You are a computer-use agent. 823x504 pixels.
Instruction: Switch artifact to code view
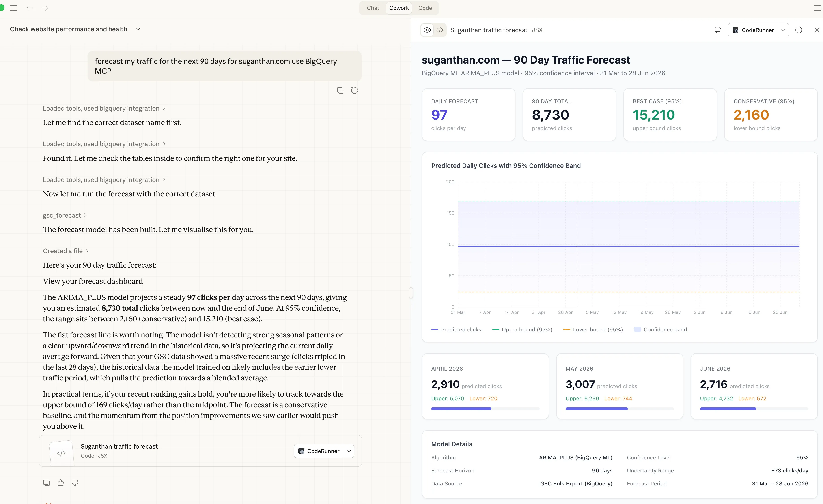click(x=440, y=30)
